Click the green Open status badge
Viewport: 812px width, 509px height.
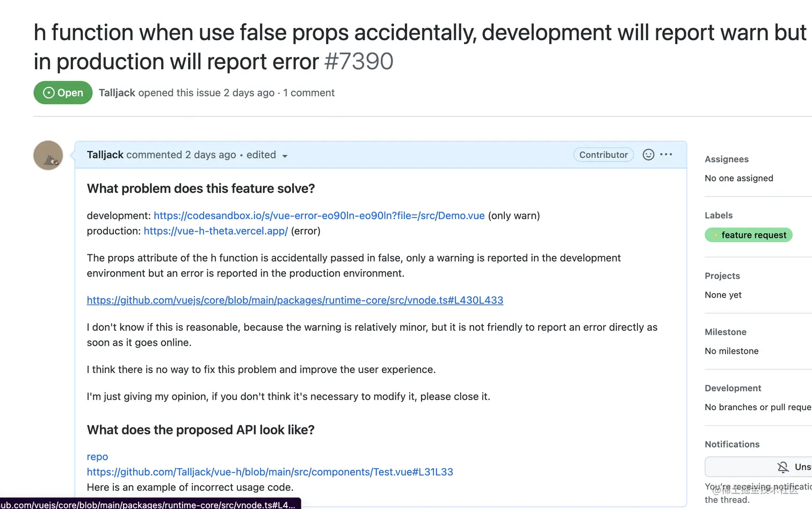63,93
